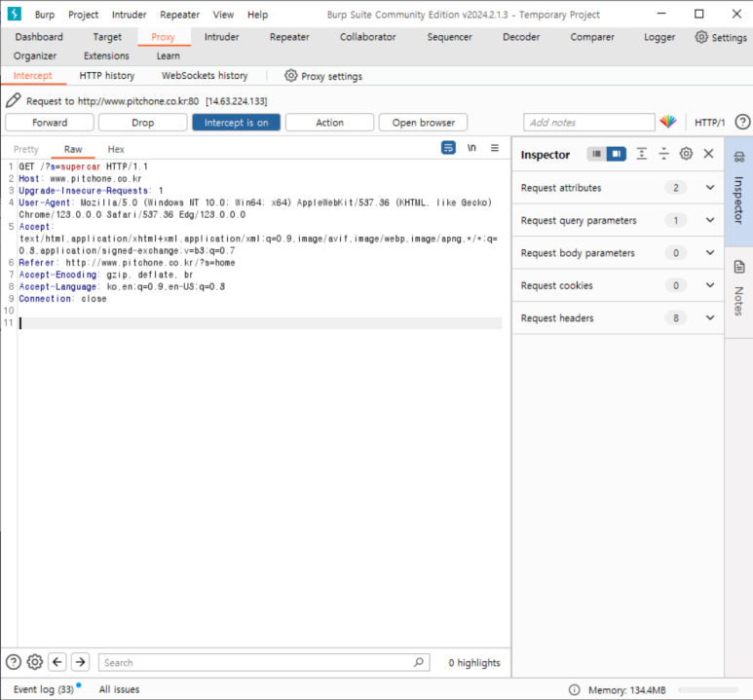Screen dimensions: 753x700
Task: Open the Comparer tab
Action: pyautogui.click(x=592, y=37)
